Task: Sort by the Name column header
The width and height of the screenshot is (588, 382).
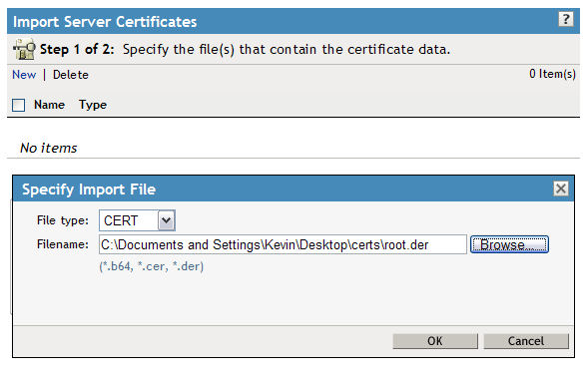Action: (x=49, y=105)
